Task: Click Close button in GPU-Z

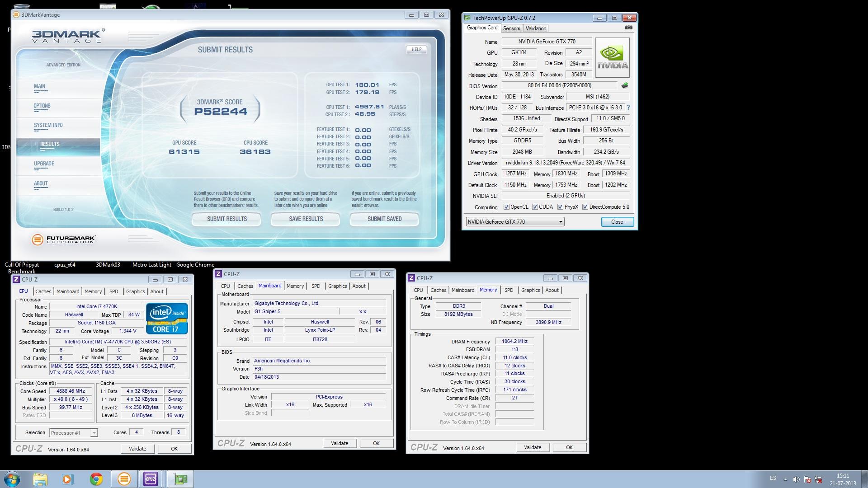Action: click(617, 222)
